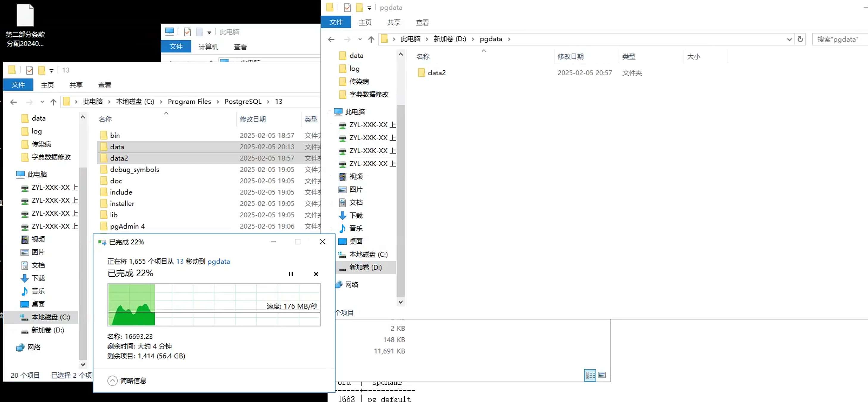Pause the file move operation
The height and width of the screenshot is (402, 868).
click(291, 274)
